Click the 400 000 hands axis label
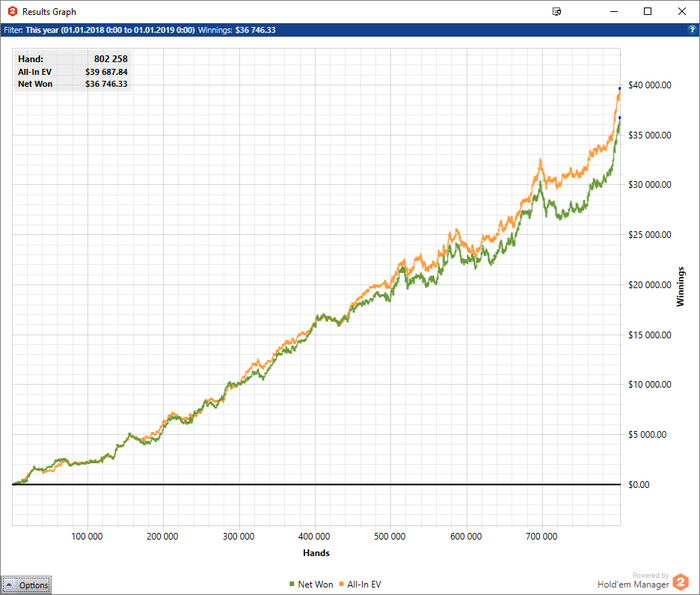The height and width of the screenshot is (595, 700). pos(314,537)
